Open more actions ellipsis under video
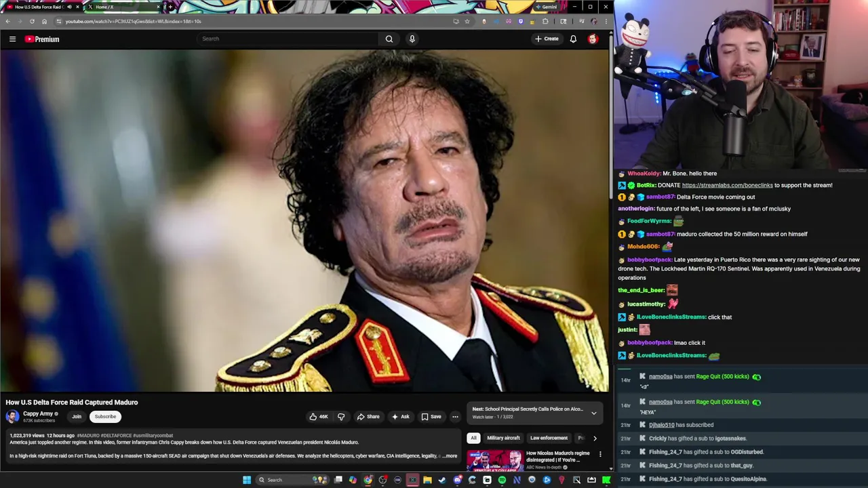This screenshot has width=868, height=488. pyautogui.click(x=455, y=417)
